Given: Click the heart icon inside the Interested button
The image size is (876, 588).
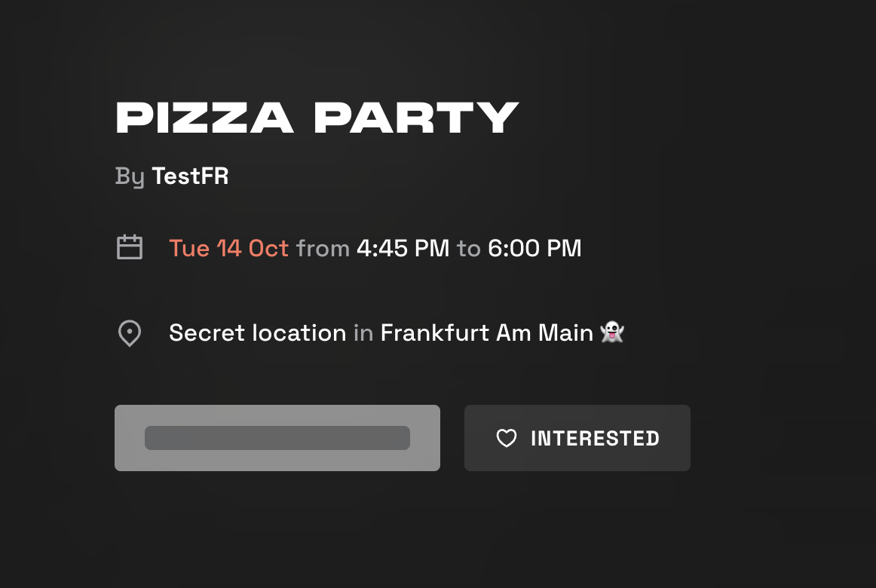Looking at the screenshot, I should click(506, 438).
